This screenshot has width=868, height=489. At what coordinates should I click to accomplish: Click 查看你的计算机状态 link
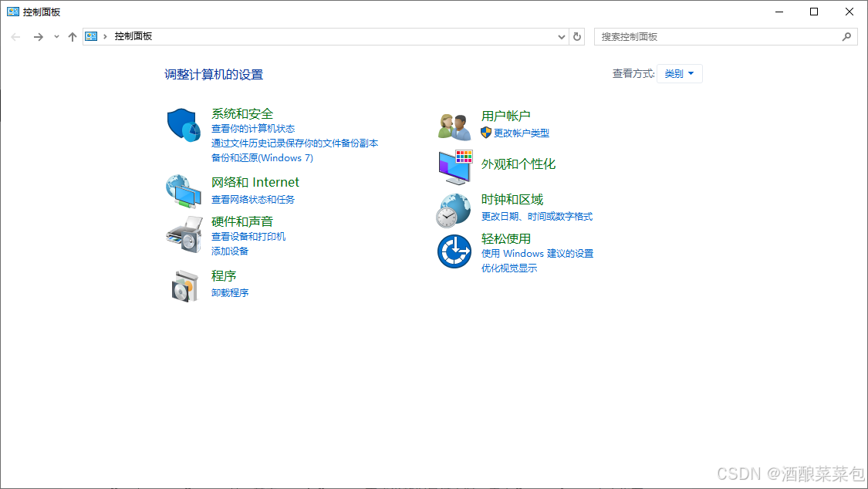click(x=253, y=129)
